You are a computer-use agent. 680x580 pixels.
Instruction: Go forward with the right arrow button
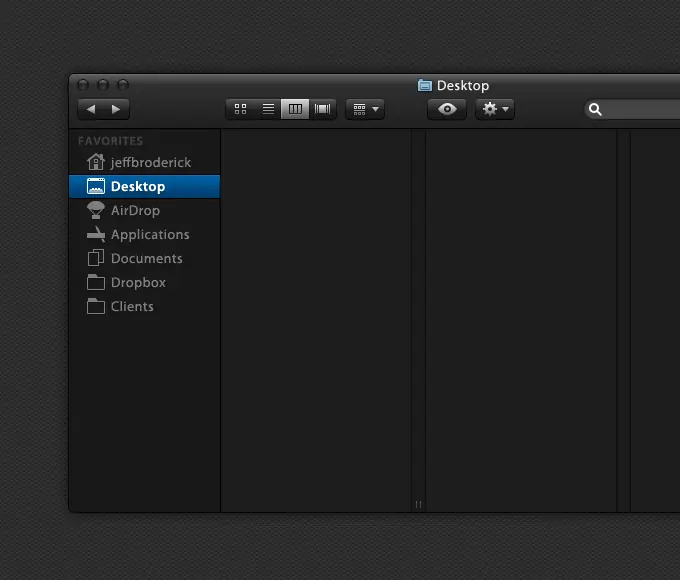116,109
